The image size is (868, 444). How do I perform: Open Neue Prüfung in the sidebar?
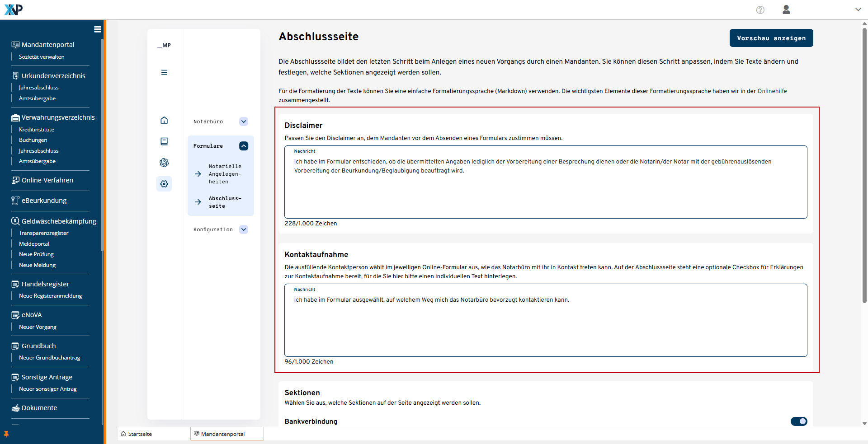click(36, 254)
